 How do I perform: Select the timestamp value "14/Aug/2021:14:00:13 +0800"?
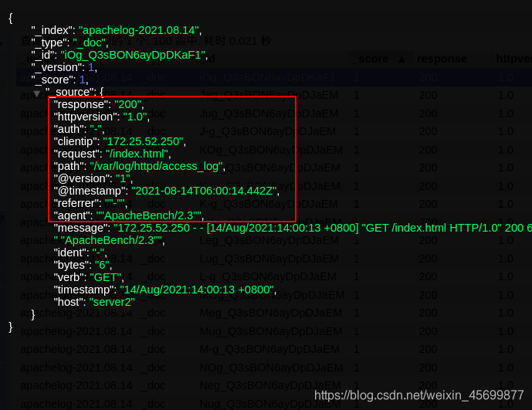point(197,290)
